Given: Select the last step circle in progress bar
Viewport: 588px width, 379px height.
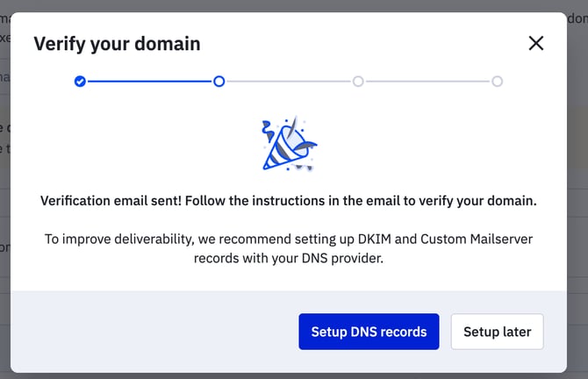Looking at the screenshot, I should (x=497, y=82).
